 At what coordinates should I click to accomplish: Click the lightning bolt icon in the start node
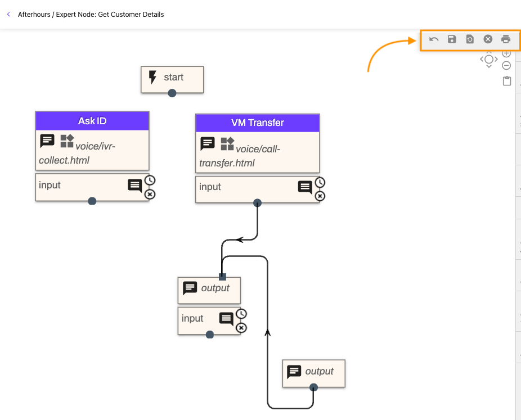152,77
